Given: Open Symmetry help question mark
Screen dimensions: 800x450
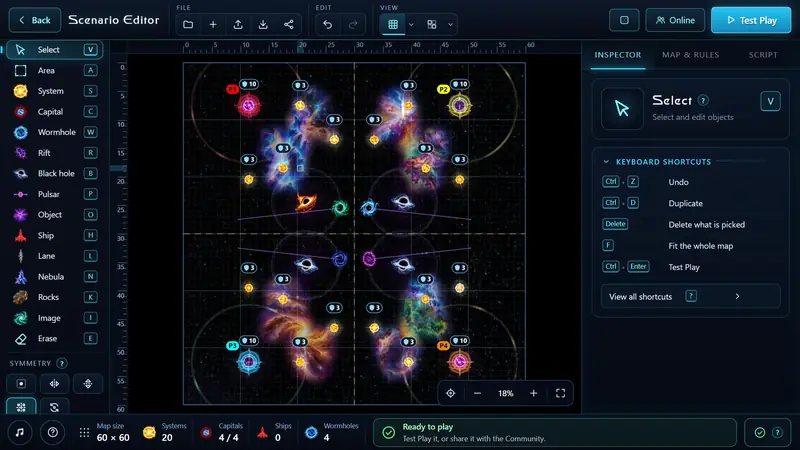Looking at the screenshot, I should [62, 363].
